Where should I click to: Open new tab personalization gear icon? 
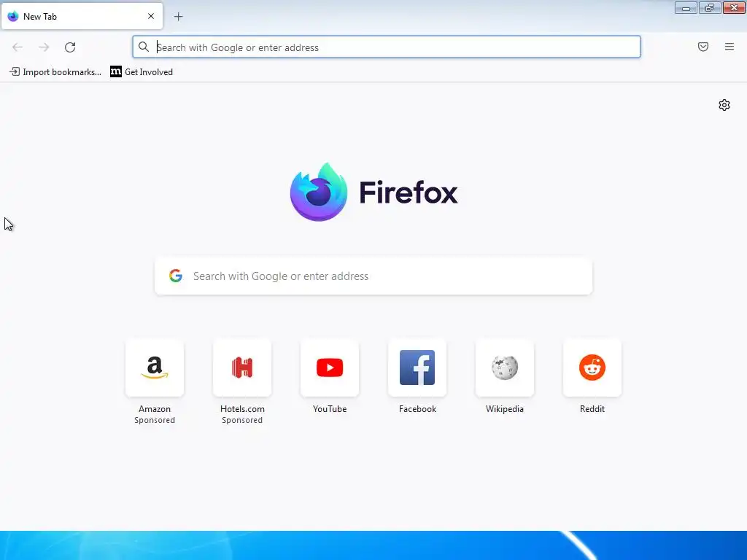tap(724, 105)
